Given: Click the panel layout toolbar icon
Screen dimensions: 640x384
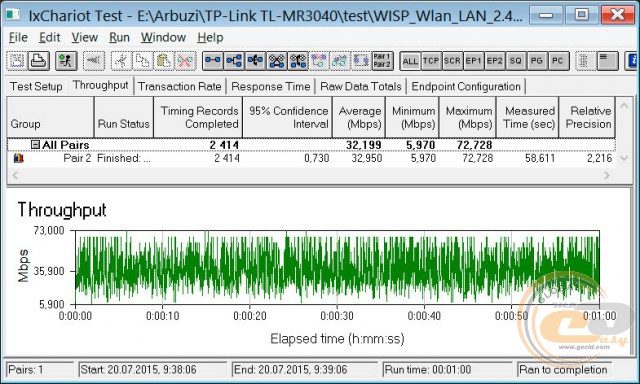Looking at the screenshot, I should click(607, 61).
